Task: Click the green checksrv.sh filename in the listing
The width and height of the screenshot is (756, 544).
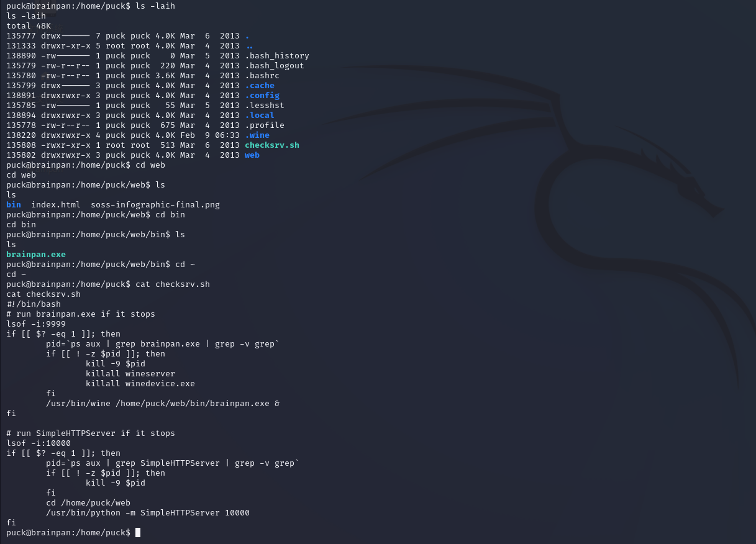Action: pyautogui.click(x=272, y=145)
